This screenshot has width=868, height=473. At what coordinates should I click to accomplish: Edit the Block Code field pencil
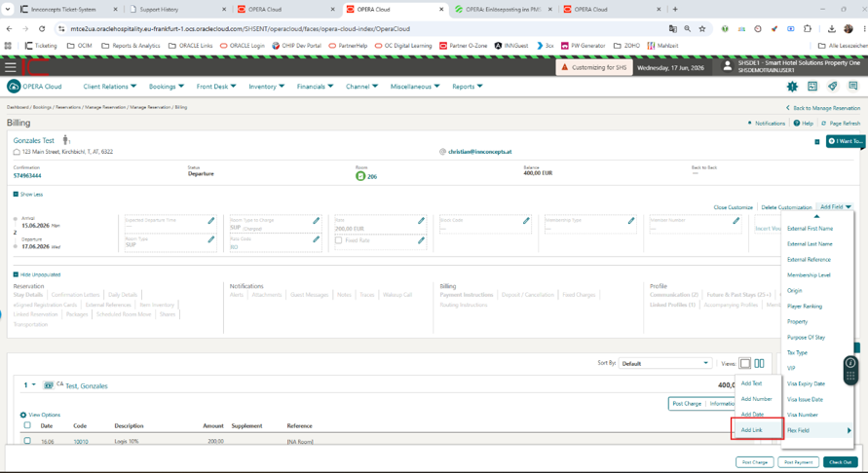click(x=526, y=221)
